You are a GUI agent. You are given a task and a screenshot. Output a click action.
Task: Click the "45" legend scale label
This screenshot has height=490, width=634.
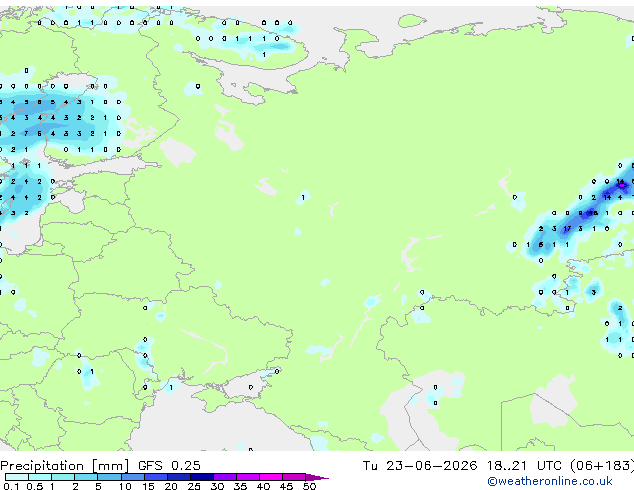pos(286,486)
